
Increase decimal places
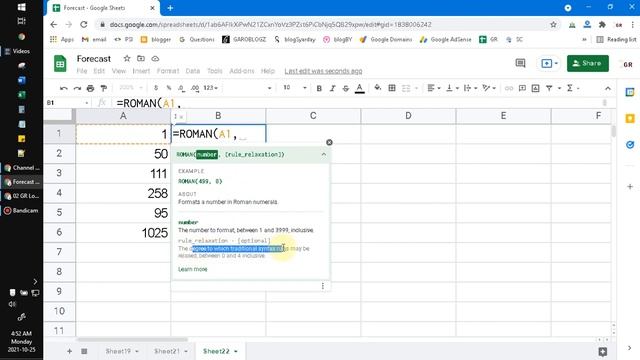point(195,88)
